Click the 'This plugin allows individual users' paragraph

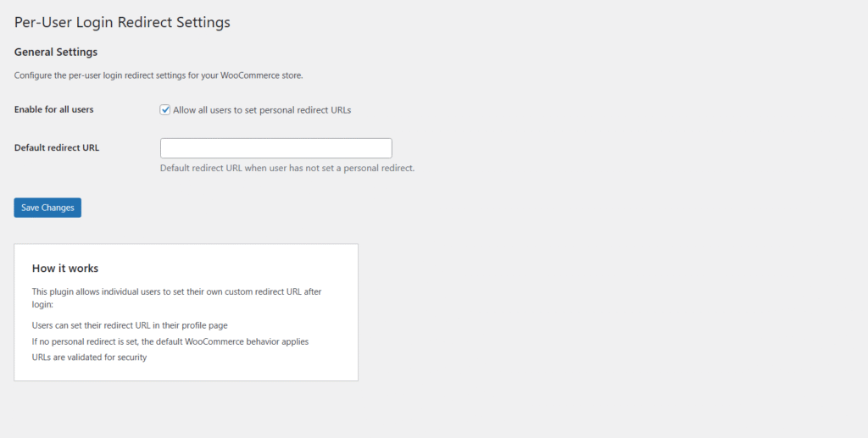point(176,292)
